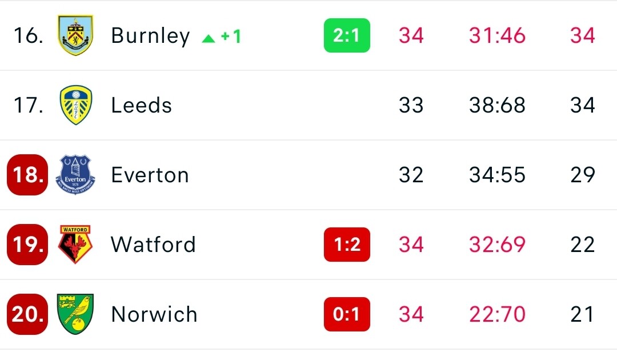Click Everton's points total 29
617x364 pixels.
click(x=582, y=175)
